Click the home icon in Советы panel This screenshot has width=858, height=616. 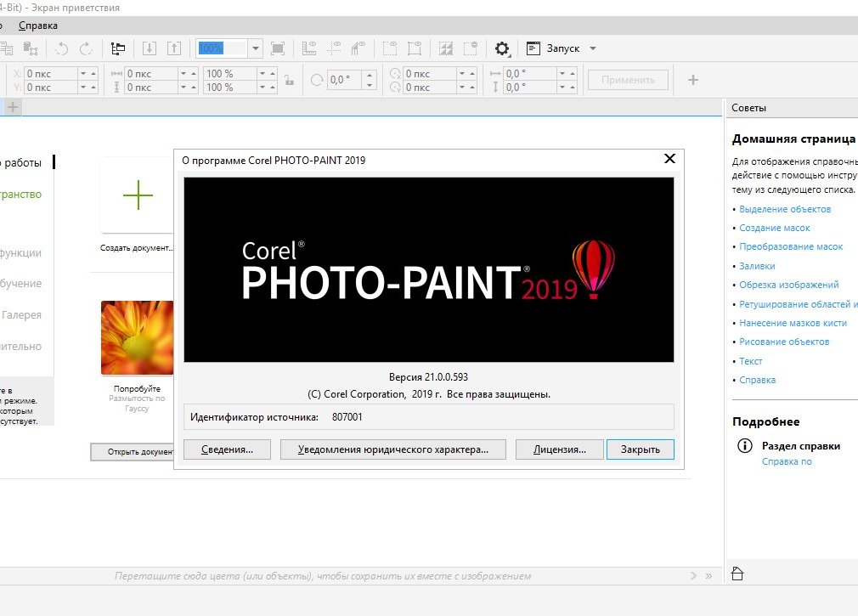click(737, 574)
